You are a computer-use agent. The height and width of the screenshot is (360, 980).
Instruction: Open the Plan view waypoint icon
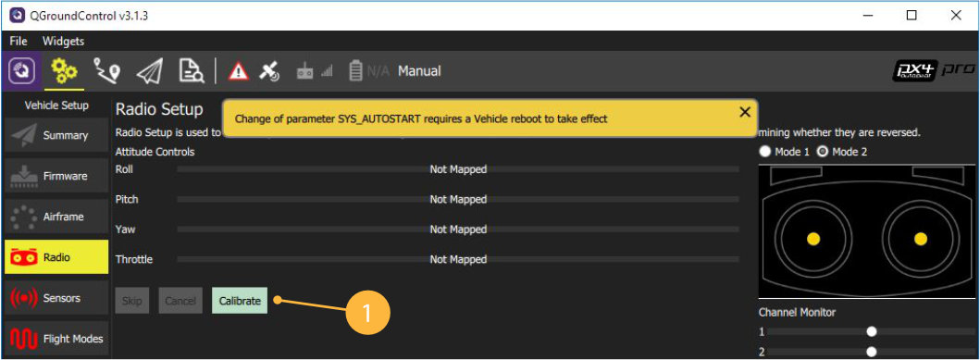(x=106, y=71)
